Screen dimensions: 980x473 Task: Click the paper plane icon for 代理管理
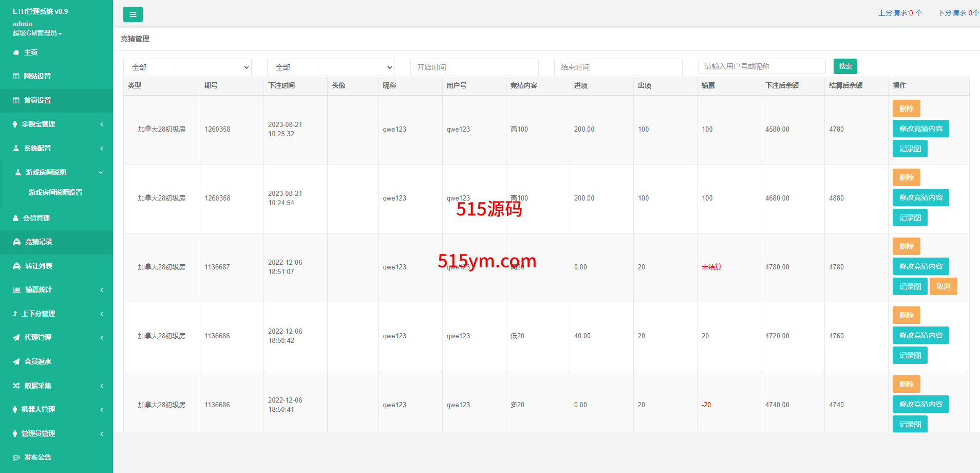coord(16,338)
